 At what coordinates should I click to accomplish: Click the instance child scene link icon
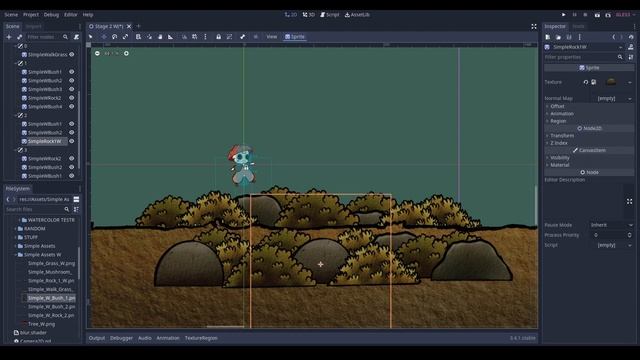[x=19, y=37]
